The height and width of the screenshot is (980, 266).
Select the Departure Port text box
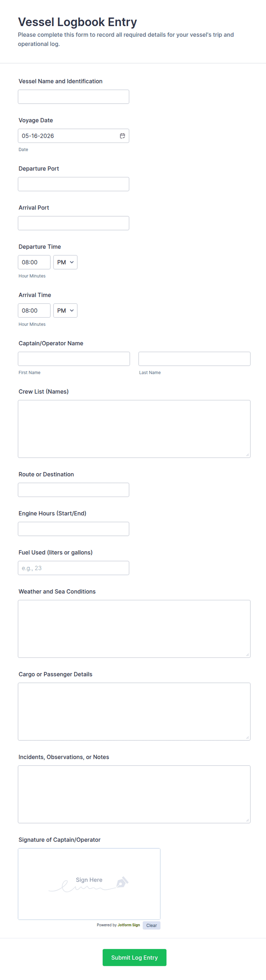coord(73,184)
